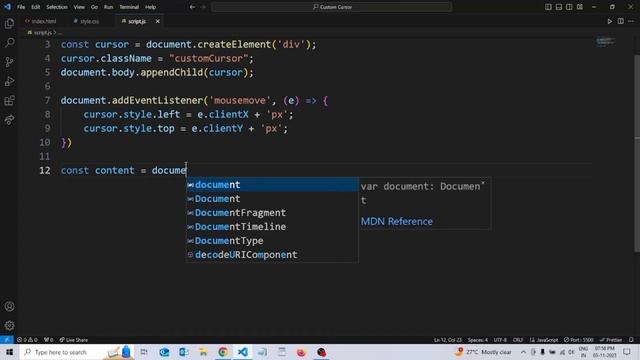
Task: Open Customize Layout icon
Action: pyautogui.click(x=580, y=7)
